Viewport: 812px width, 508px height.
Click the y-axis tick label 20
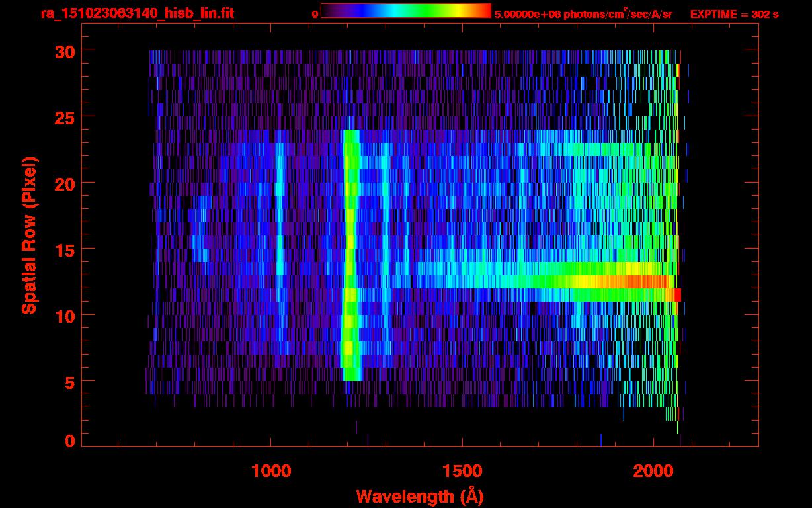tap(63, 183)
